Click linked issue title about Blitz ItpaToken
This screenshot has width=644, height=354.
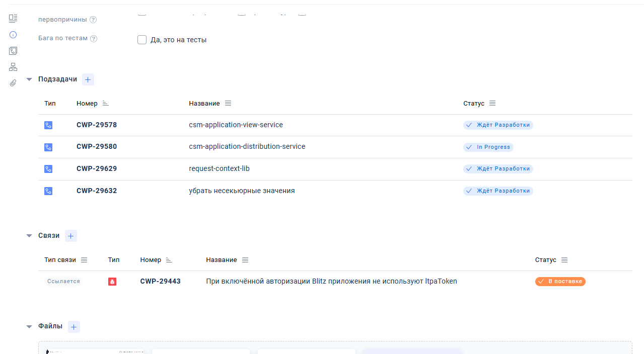[x=331, y=282]
